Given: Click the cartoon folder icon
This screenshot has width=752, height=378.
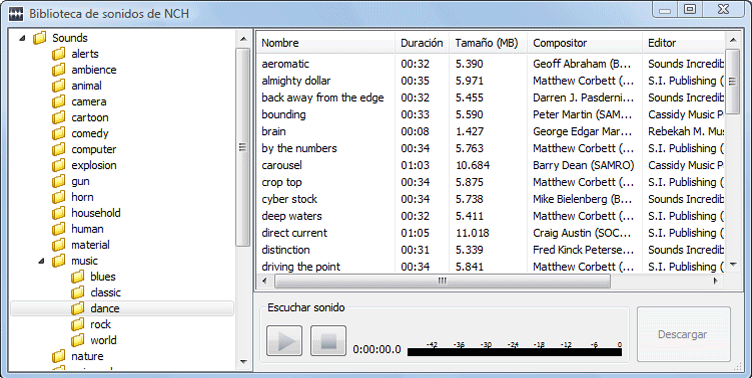Looking at the screenshot, I should click(59, 117).
